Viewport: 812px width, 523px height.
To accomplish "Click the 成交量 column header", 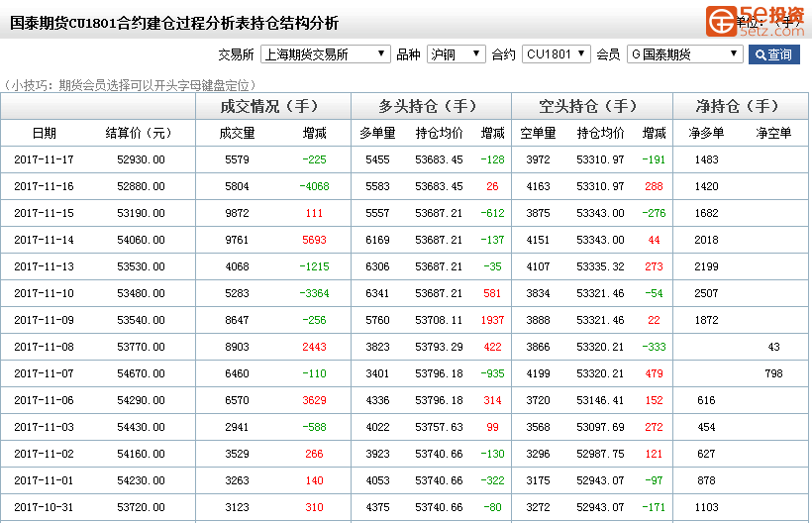I will point(237,133).
